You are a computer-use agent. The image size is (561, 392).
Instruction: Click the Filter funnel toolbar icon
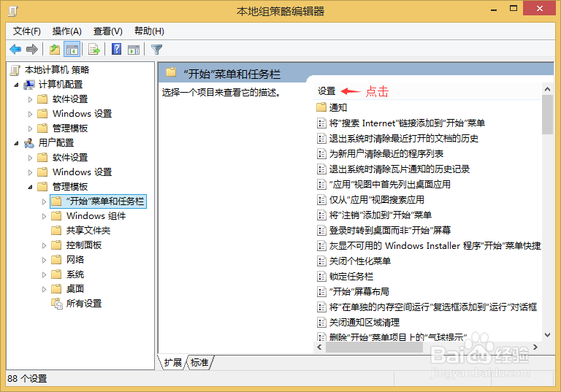[157, 49]
